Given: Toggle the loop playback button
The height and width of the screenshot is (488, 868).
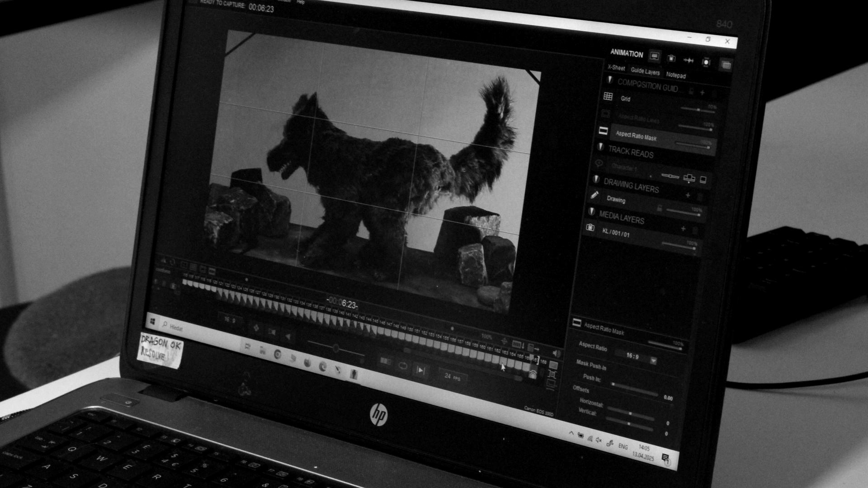Looking at the screenshot, I should point(403,366).
